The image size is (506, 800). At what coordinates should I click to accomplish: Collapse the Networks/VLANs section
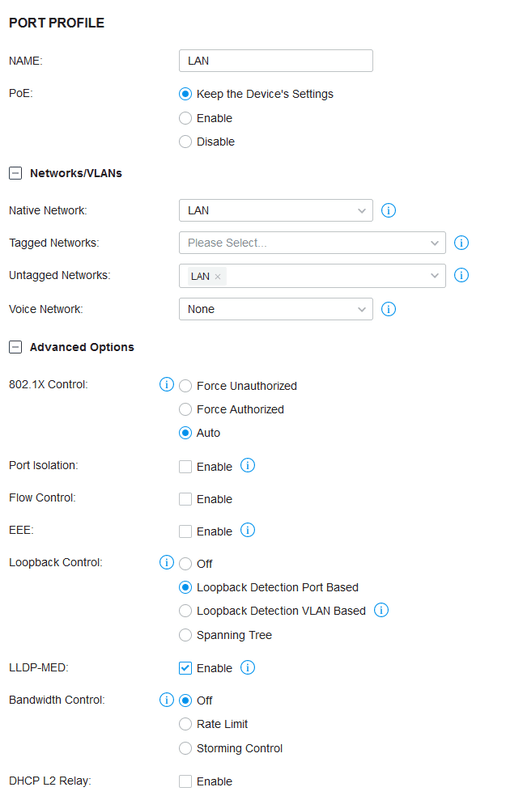(x=16, y=173)
